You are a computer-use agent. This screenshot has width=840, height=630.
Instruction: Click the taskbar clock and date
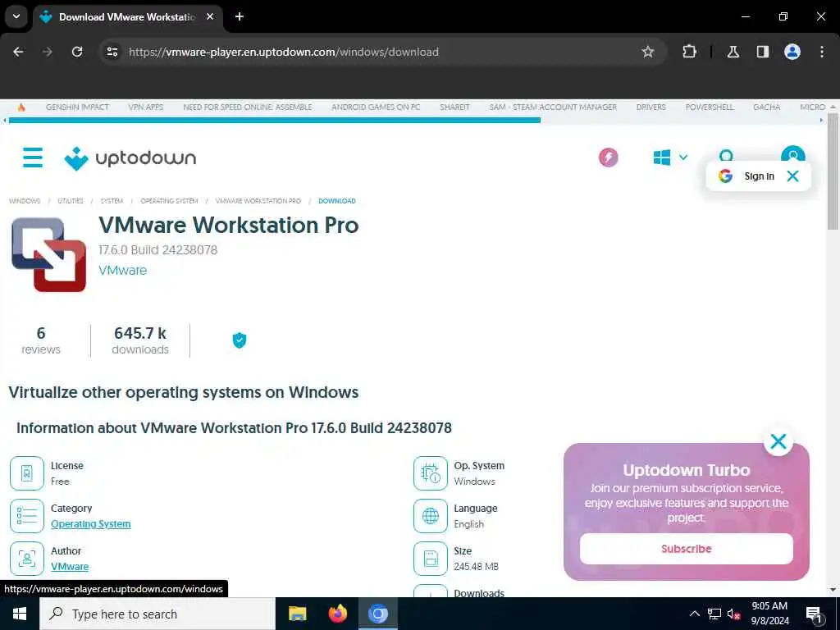pyautogui.click(x=769, y=614)
